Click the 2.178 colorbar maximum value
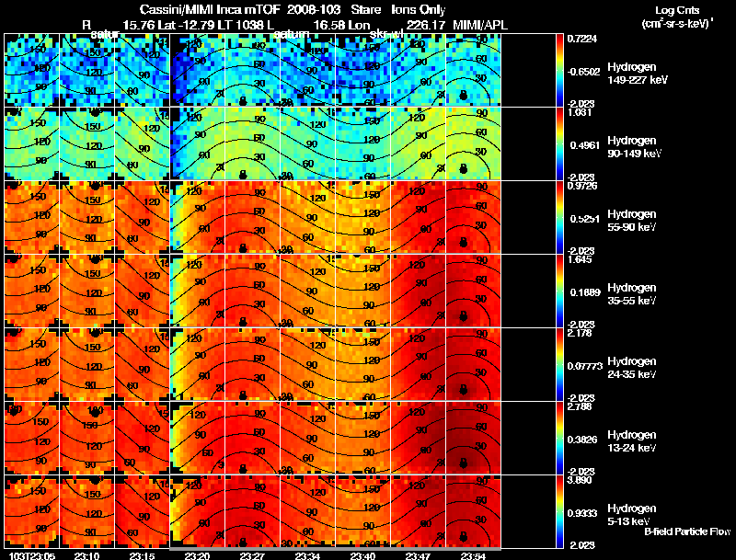Viewport: 736px width, 560px height. point(580,333)
